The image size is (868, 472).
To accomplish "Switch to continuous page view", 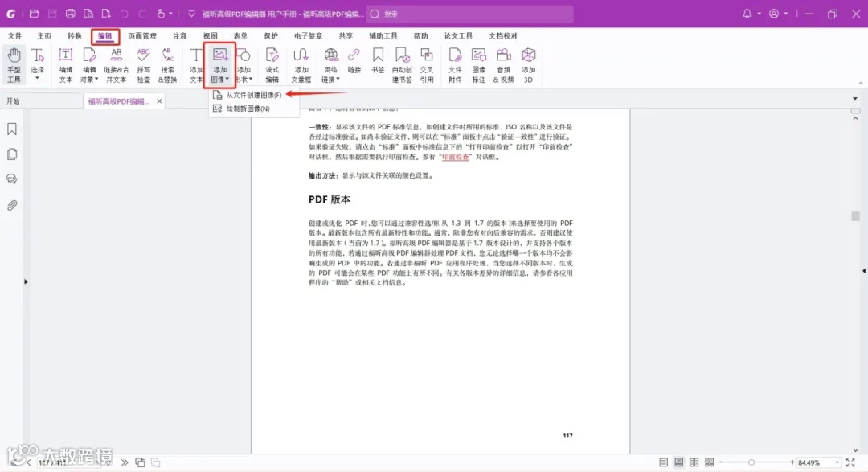I will pos(678,462).
